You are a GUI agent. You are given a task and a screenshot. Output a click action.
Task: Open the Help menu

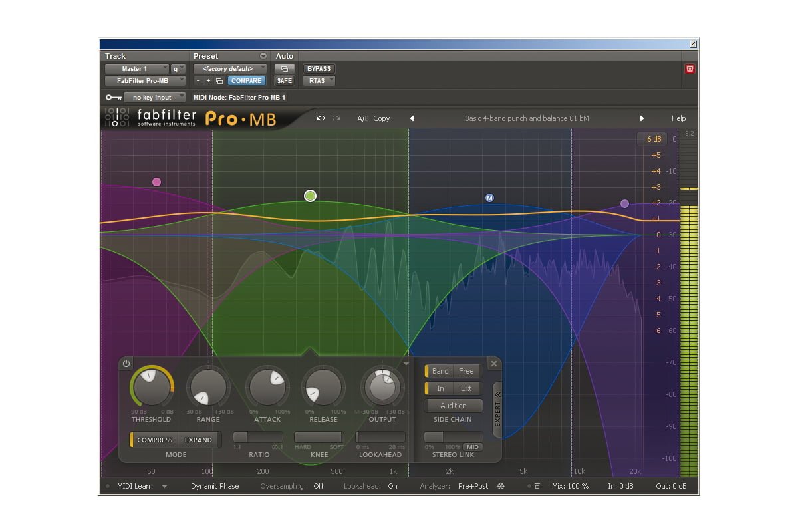(678, 118)
